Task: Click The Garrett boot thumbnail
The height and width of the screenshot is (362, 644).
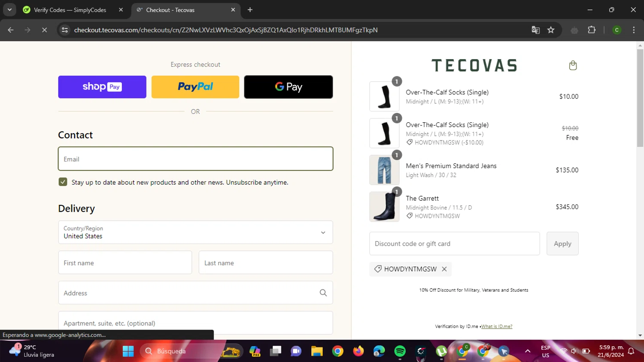Action: click(x=384, y=207)
